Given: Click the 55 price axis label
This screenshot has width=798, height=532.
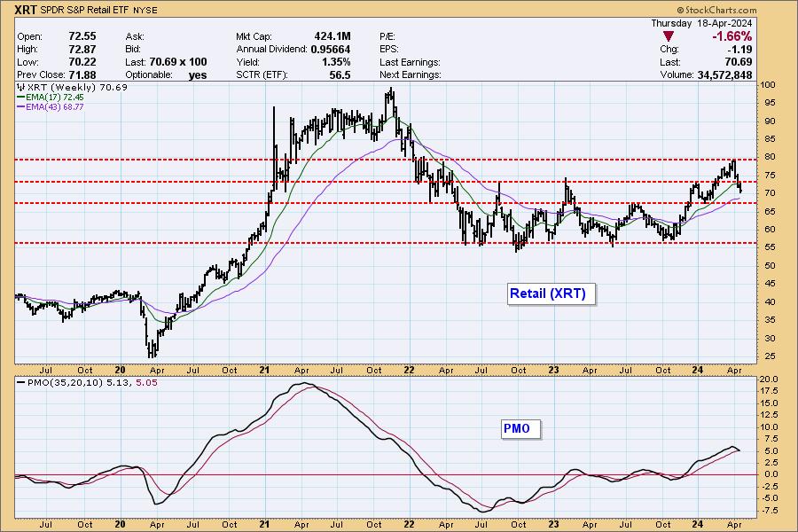Looking at the screenshot, I should (x=770, y=247).
